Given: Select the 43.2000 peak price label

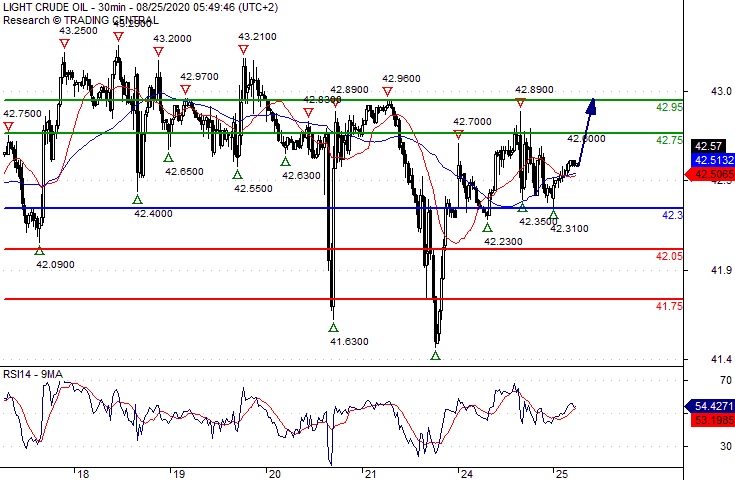Looking at the screenshot, I should pyautogui.click(x=172, y=39).
